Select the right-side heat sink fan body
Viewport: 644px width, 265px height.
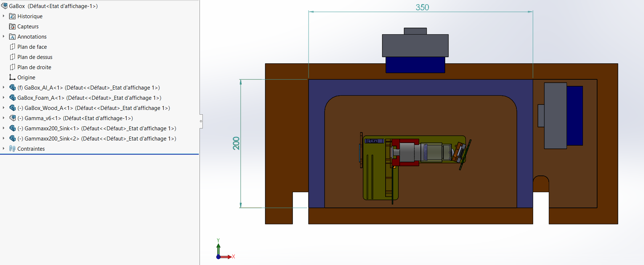pyautogui.click(x=555, y=115)
